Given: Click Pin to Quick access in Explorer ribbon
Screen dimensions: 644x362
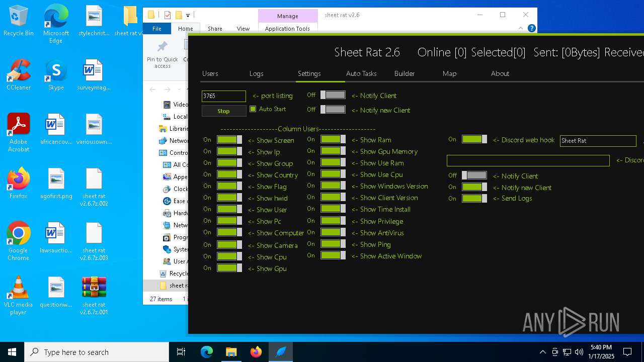Looking at the screenshot, I should 163,55.
